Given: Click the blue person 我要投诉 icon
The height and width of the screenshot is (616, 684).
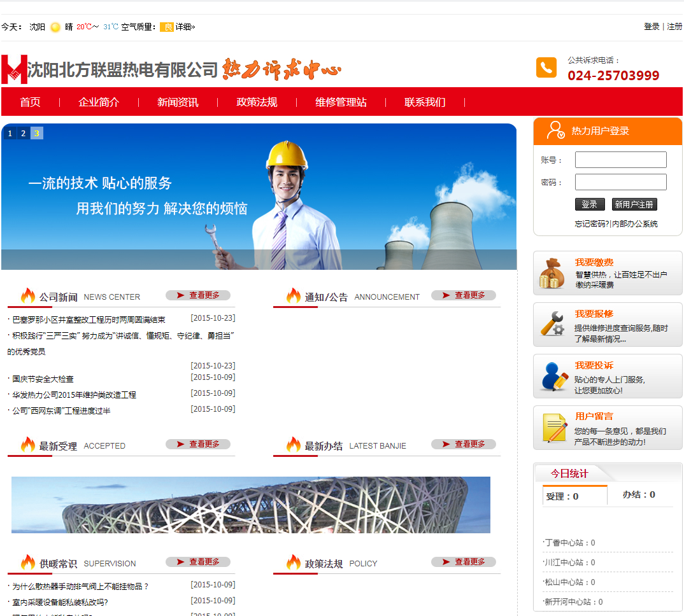Looking at the screenshot, I should (x=554, y=376).
